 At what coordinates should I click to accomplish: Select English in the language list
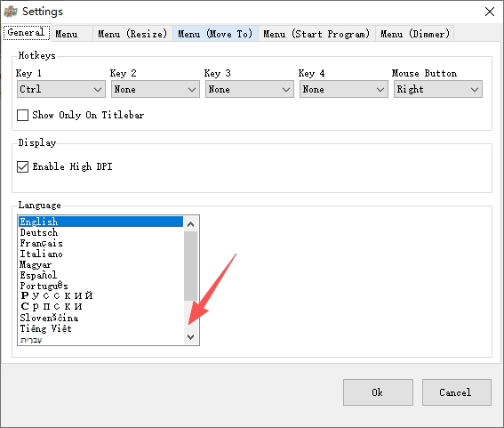100,222
